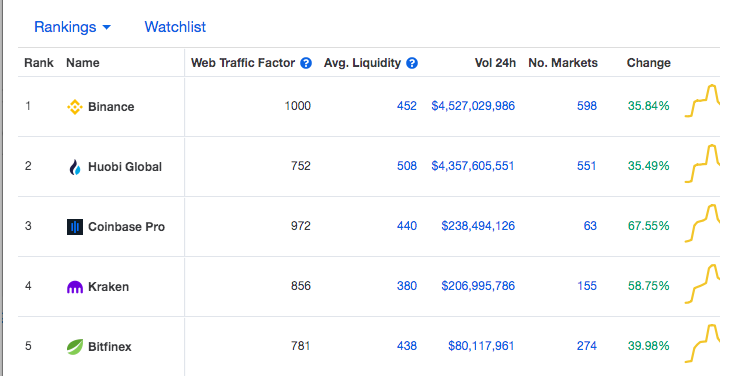Click the Kraken sparkline chart
The image size is (735, 376).
pos(702,283)
